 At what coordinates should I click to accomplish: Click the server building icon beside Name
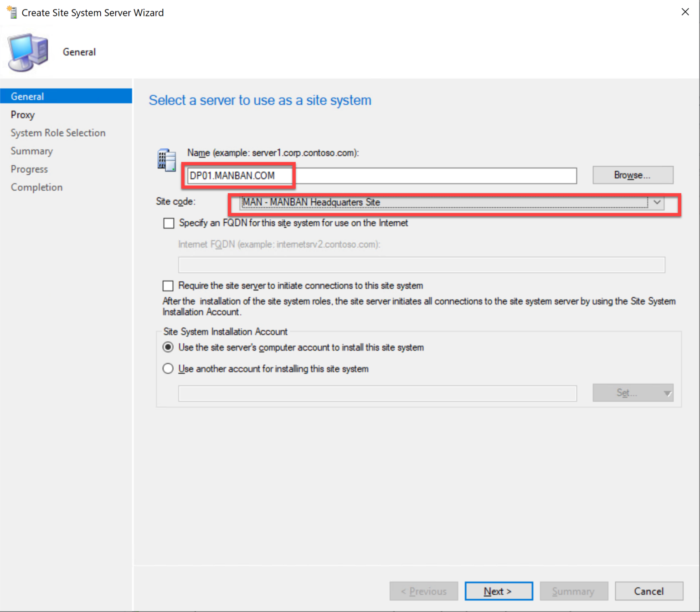(x=166, y=160)
